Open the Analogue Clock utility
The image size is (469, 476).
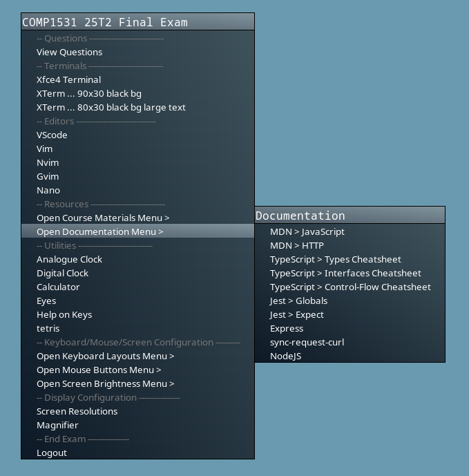[69, 260]
